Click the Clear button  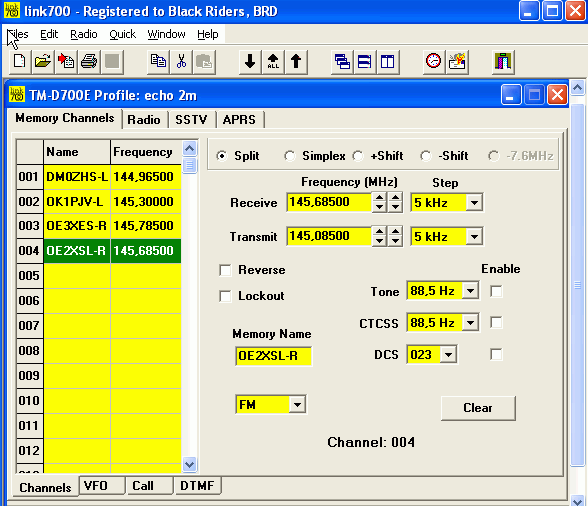tap(478, 408)
